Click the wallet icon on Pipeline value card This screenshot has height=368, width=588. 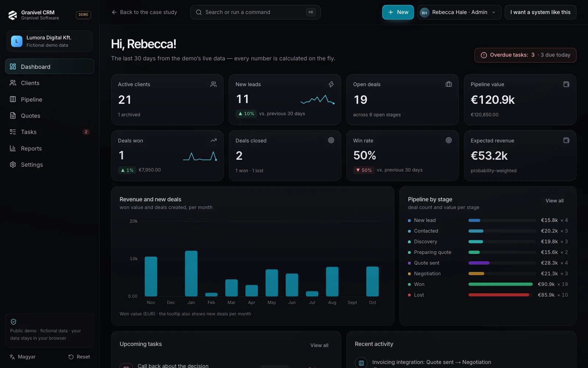pos(566,84)
